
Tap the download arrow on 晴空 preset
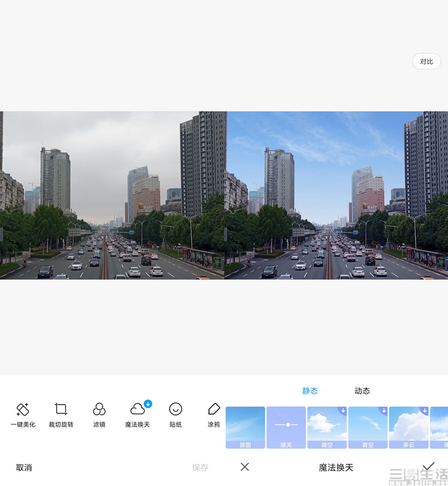coord(343,410)
